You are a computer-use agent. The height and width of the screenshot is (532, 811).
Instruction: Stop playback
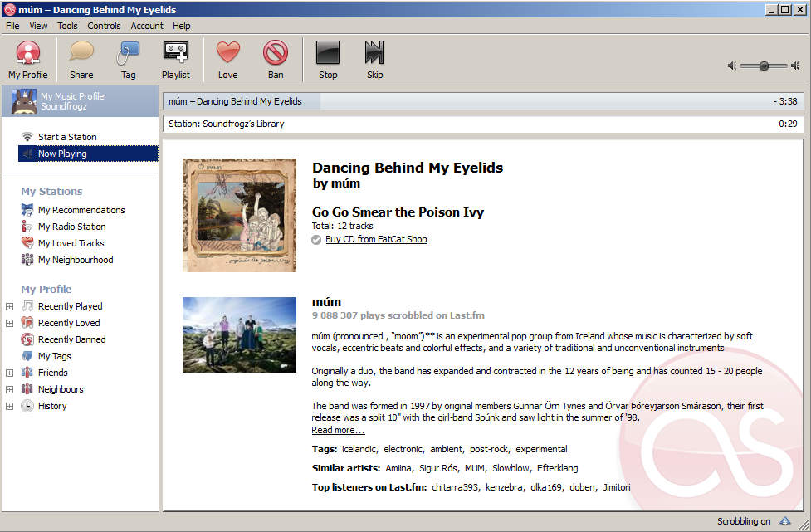(x=328, y=60)
